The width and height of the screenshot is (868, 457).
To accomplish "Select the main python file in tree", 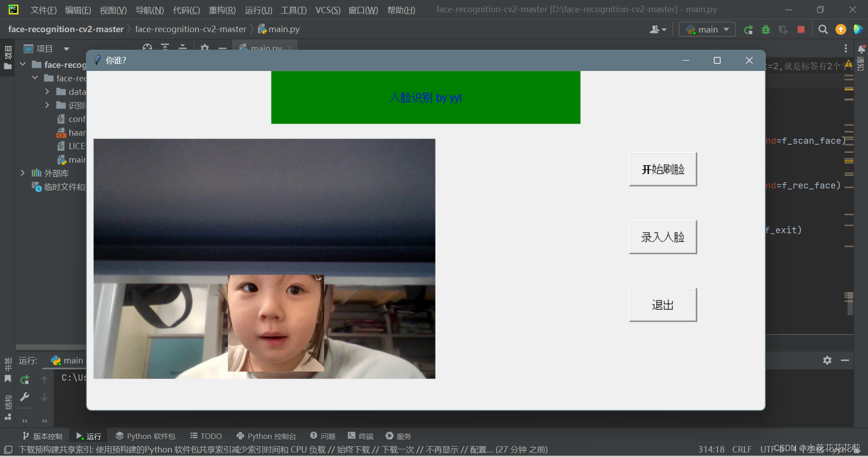I will (71, 160).
